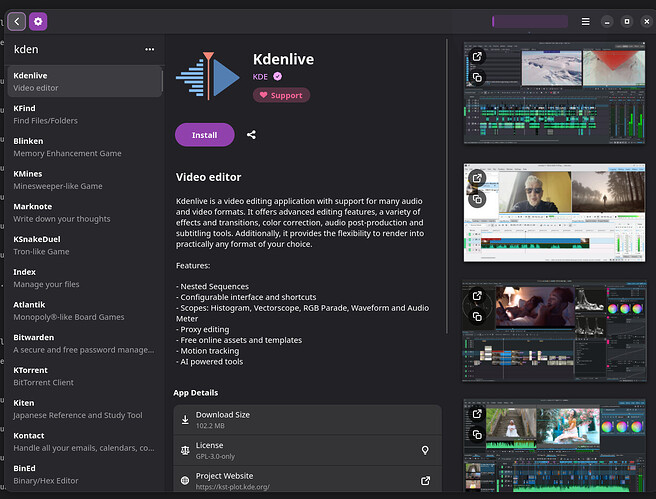Select Blinken Memory Enhancement Game
Viewport: 656px width, 499px height.
tap(85, 147)
